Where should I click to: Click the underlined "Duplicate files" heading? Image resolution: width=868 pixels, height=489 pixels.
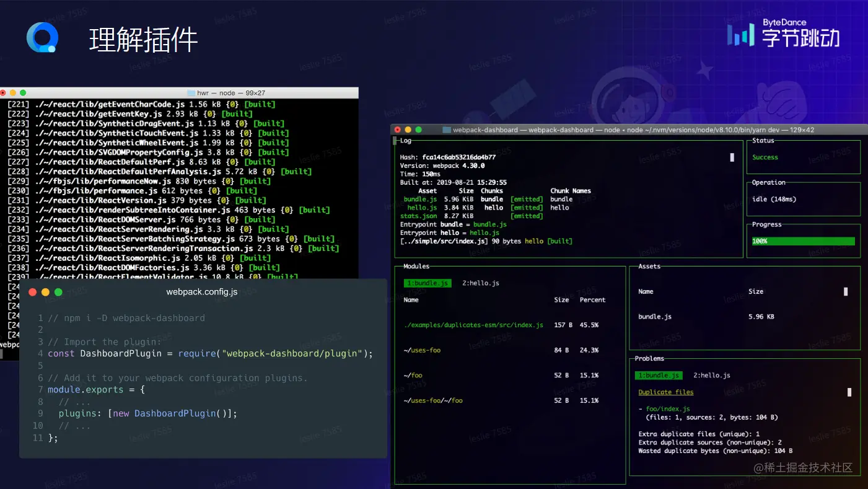coord(666,392)
